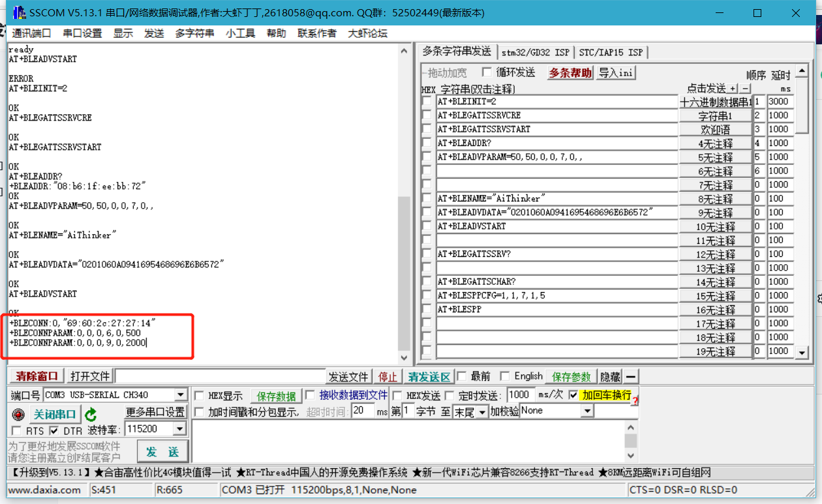Click timeout 20 ms field
The width and height of the screenshot is (822, 504).
[x=362, y=410]
